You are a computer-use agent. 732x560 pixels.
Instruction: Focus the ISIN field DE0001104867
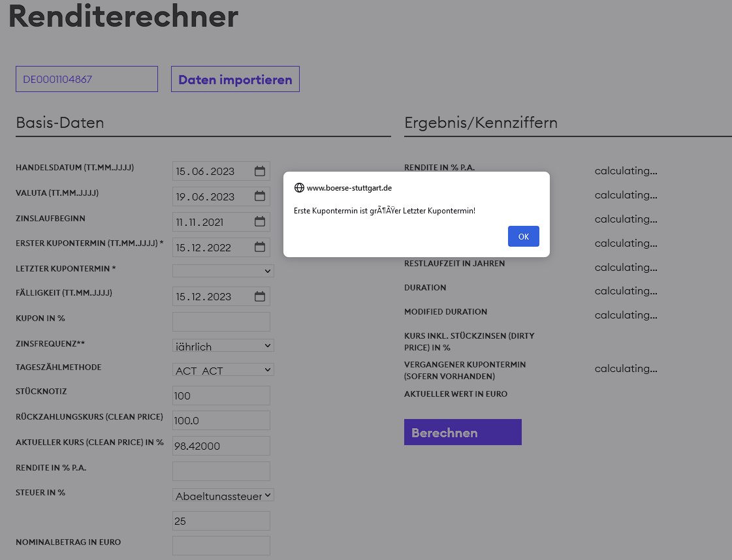[86, 79]
